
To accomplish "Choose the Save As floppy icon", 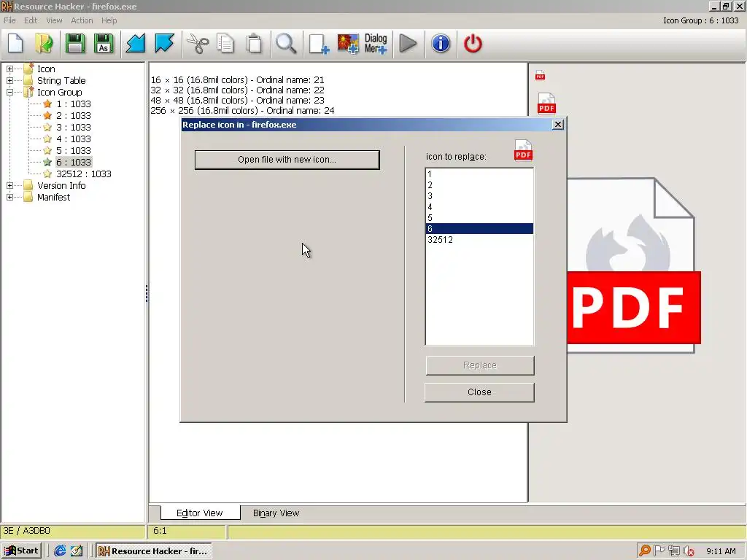I will (x=104, y=44).
